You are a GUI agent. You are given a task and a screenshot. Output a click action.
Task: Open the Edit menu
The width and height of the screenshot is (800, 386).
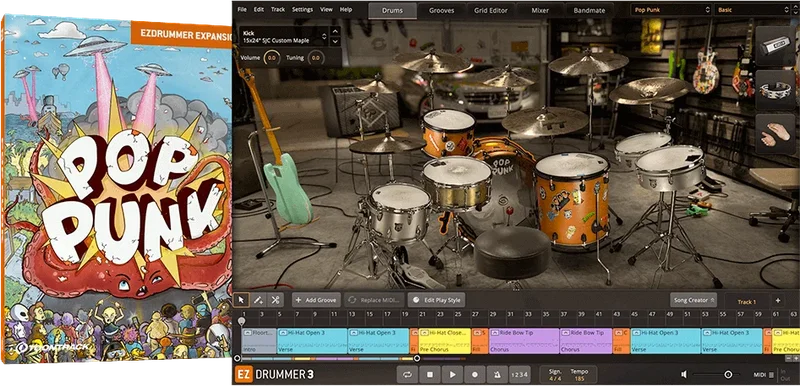click(259, 9)
